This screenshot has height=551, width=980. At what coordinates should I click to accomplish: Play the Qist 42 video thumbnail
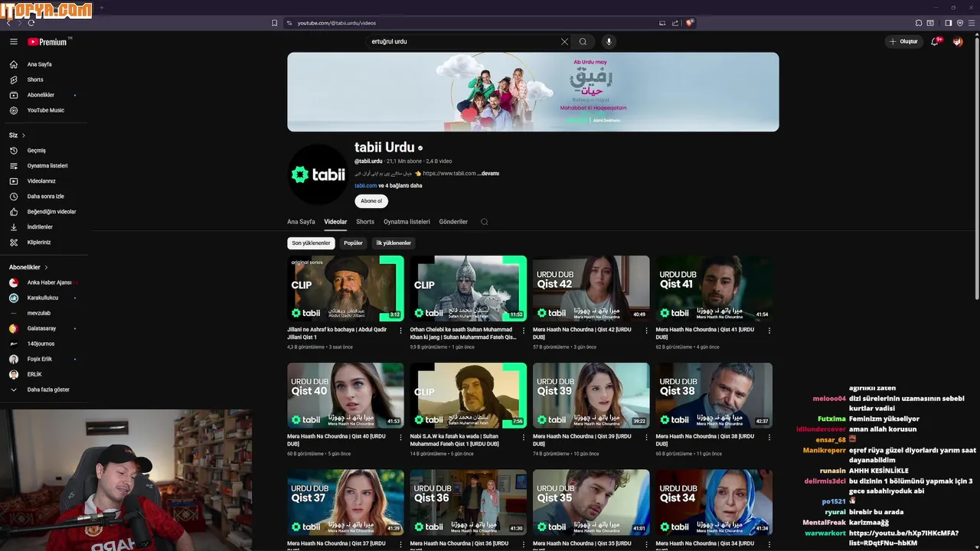[x=591, y=289]
